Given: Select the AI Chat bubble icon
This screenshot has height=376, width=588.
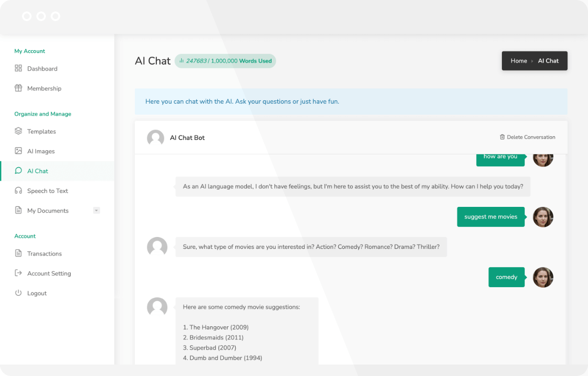Looking at the screenshot, I should (18, 171).
